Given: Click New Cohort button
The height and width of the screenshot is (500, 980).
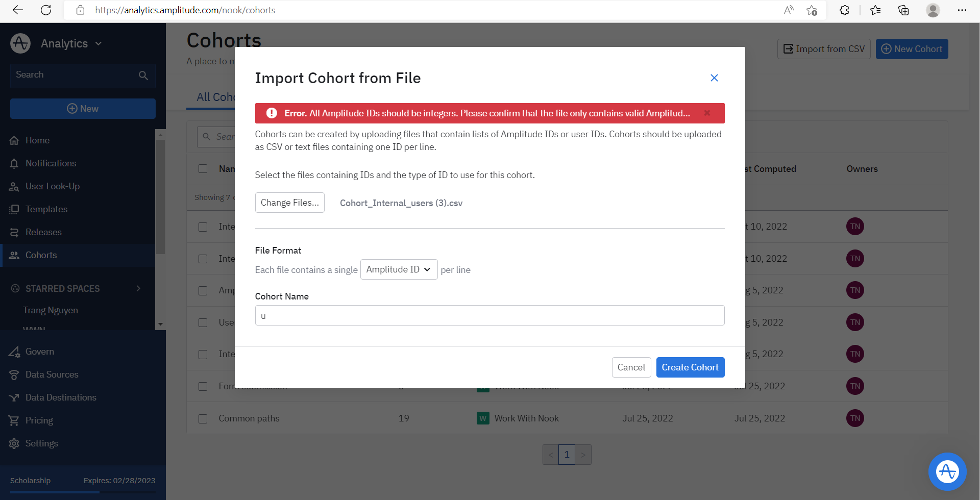Looking at the screenshot, I should click(x=912, y=49).
